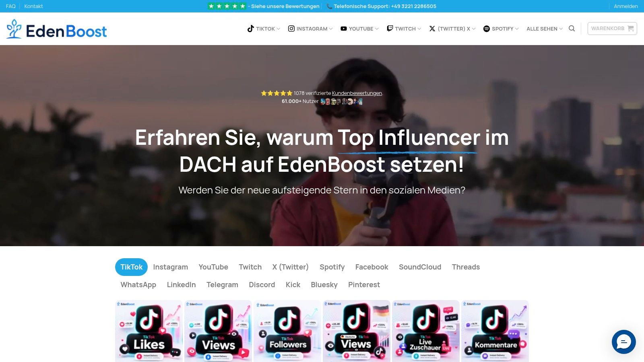Click the YouTube icon in navigation
This screenshot has width=644, height=362.
344,29
